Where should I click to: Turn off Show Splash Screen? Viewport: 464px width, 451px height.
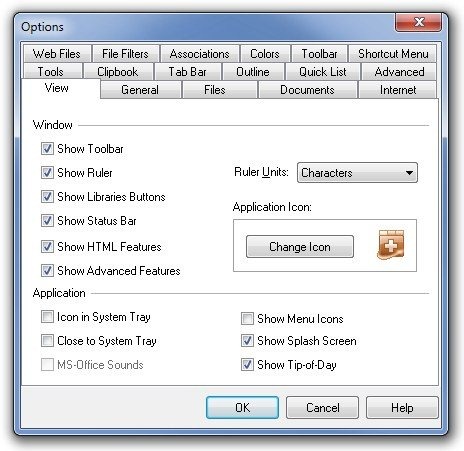click(x=247, y=341)
